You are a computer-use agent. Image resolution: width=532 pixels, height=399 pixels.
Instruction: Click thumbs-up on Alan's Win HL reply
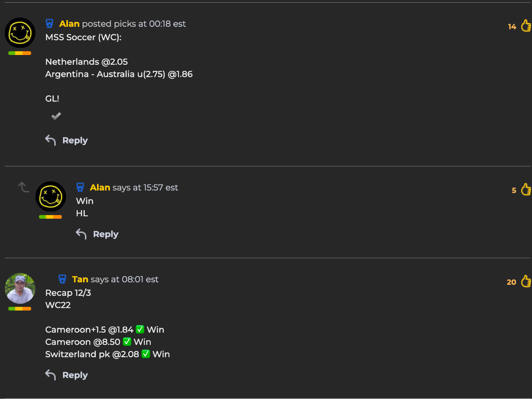pos(526,189)
